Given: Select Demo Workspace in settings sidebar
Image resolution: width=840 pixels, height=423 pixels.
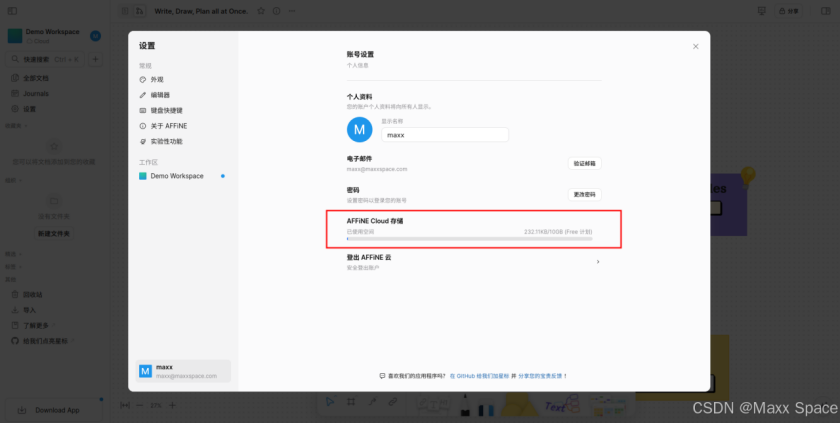Looking at the screenshot, I should [182, 176].
